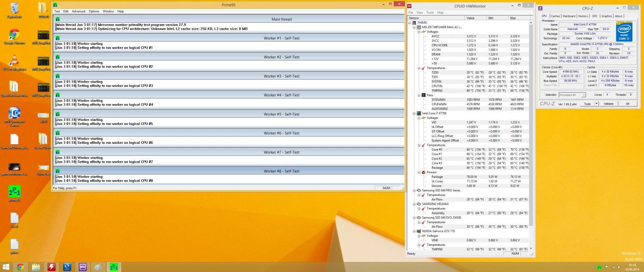Image resolution: width=644 pixels, height=272 pixels.
Task: Collapse the MSI Z97 MPOWER MAX AC node
Action: coord(414,27)
